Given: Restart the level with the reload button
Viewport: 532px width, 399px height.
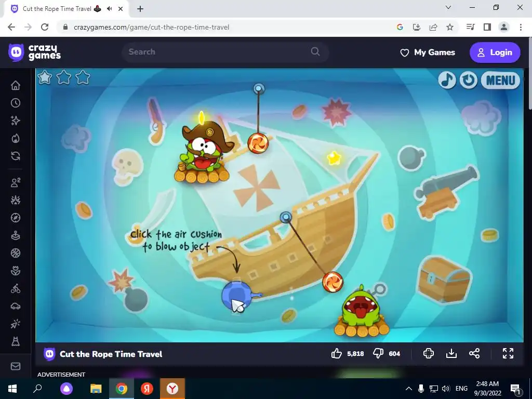Looking at the screenshot, I should point(469,80).
